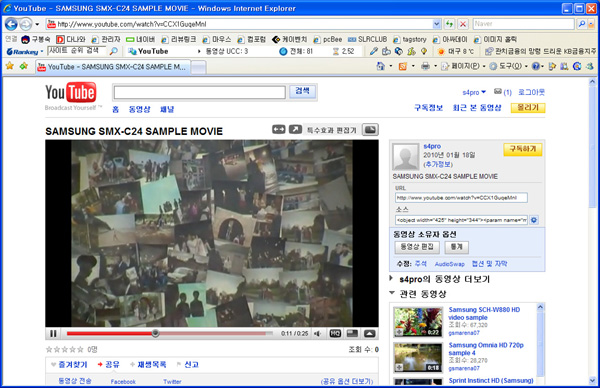This screenshot has width=600, height=388.
Task: Toggle HQ video quality
Action: click(x=335, y=334)
